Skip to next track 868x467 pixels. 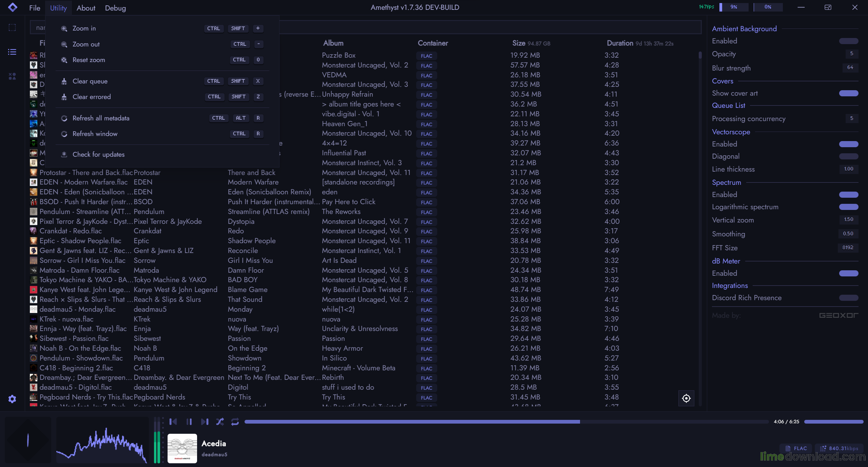[205, 422]
